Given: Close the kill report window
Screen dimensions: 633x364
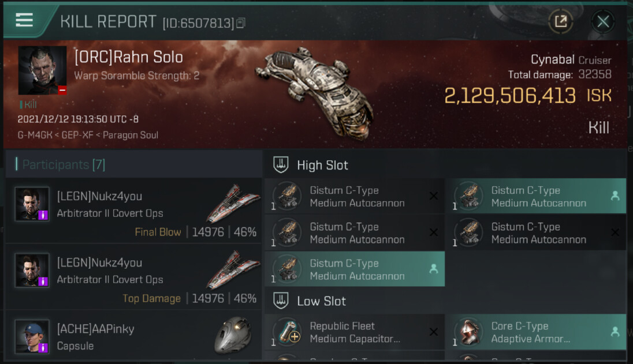Looking at the screenshot, I should pos(603,22).
